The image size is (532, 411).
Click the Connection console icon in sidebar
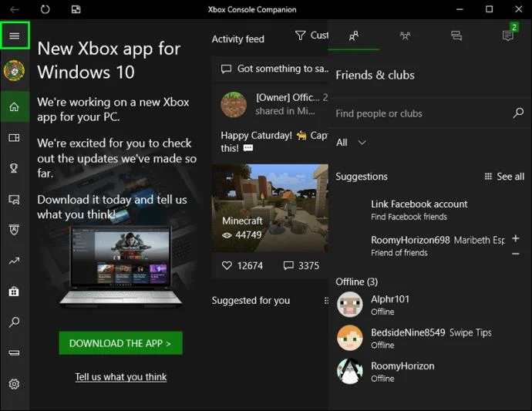(x=14, y=352)
